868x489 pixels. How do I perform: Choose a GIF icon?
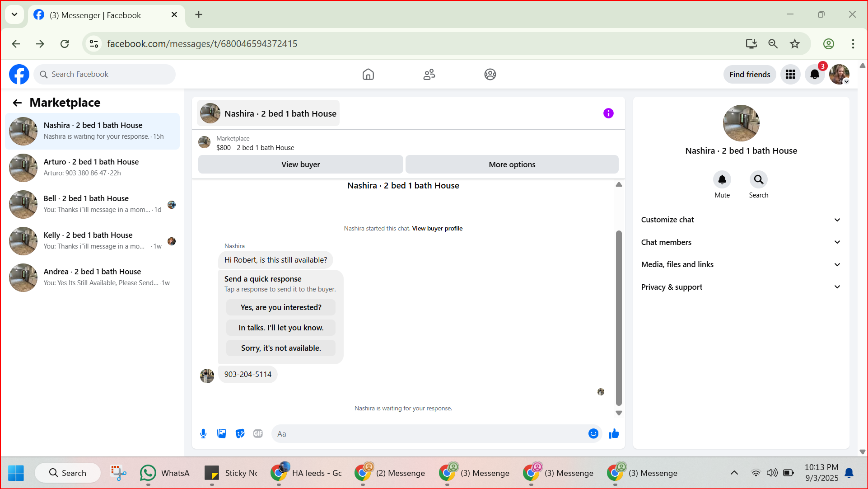258,434
